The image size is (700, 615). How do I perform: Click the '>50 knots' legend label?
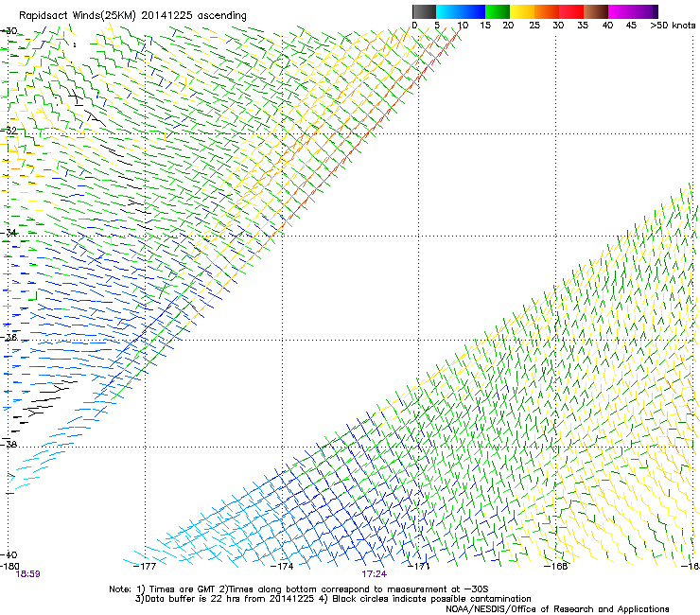(673, 26)
